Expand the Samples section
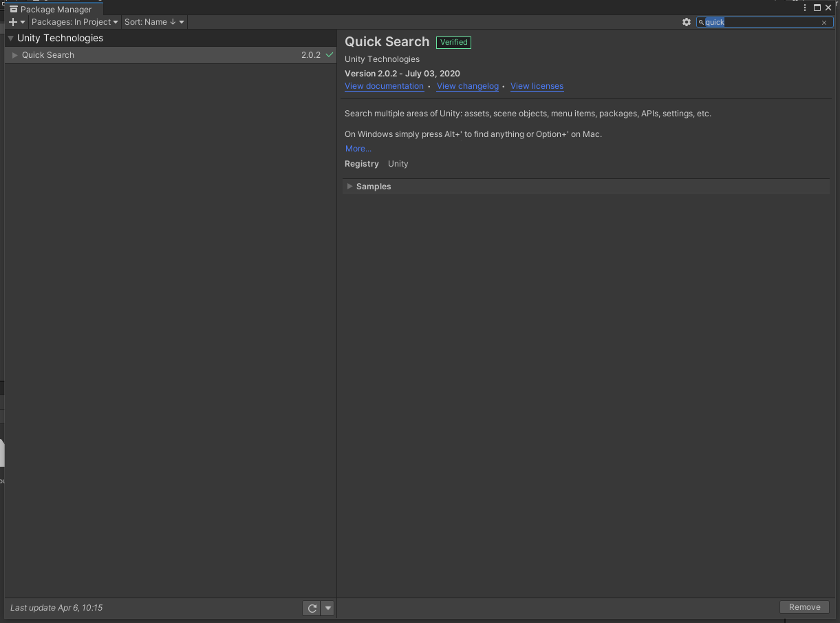840x623 pixels. (x=349, y=187)
